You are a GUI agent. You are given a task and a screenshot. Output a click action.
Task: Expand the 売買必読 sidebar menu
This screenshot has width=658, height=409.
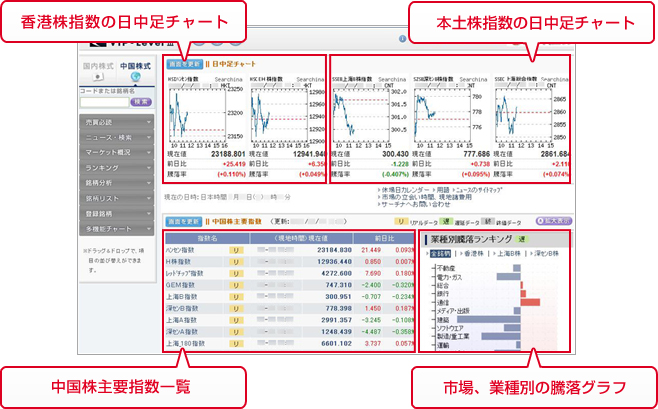117,122
